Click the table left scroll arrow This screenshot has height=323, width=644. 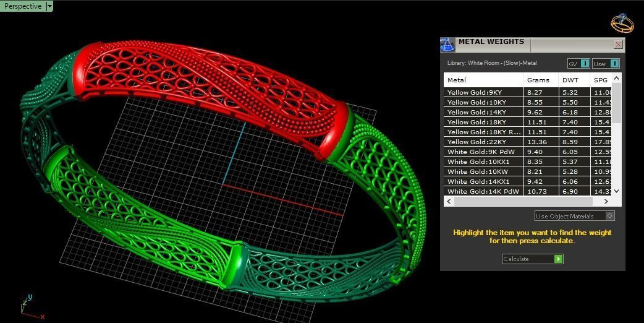pyautogui.click(x=449, y=201)
